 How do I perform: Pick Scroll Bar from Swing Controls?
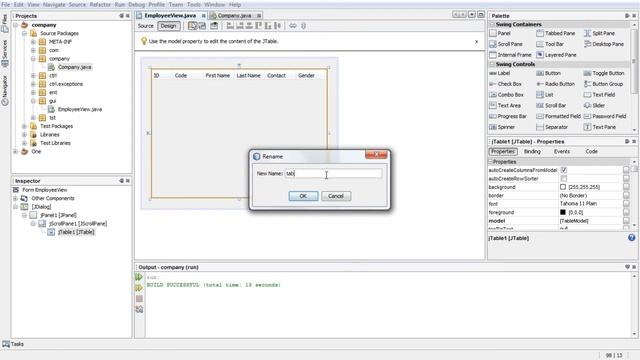coord(551,106)
